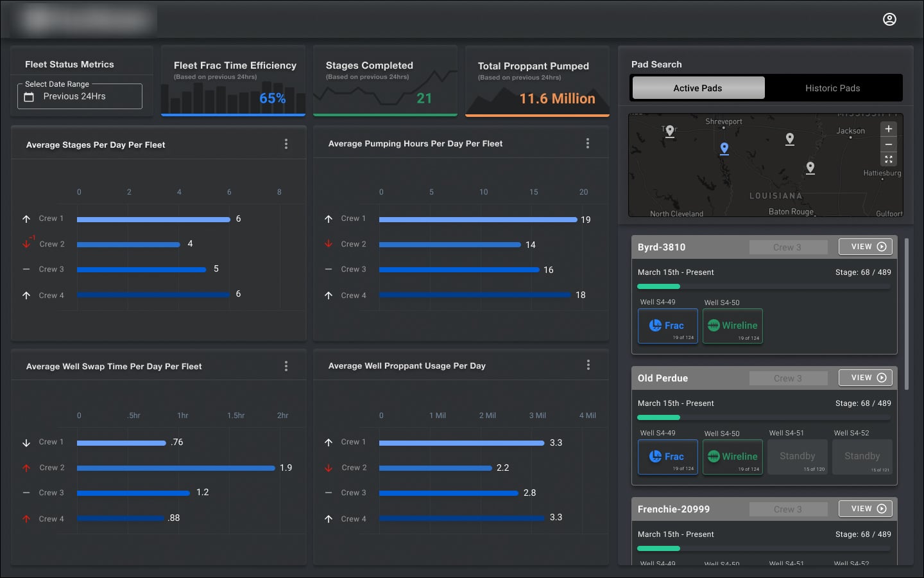Toggle fullscreen on the pad map
Screen dimensions: 924x578
(x=889, y=159)
